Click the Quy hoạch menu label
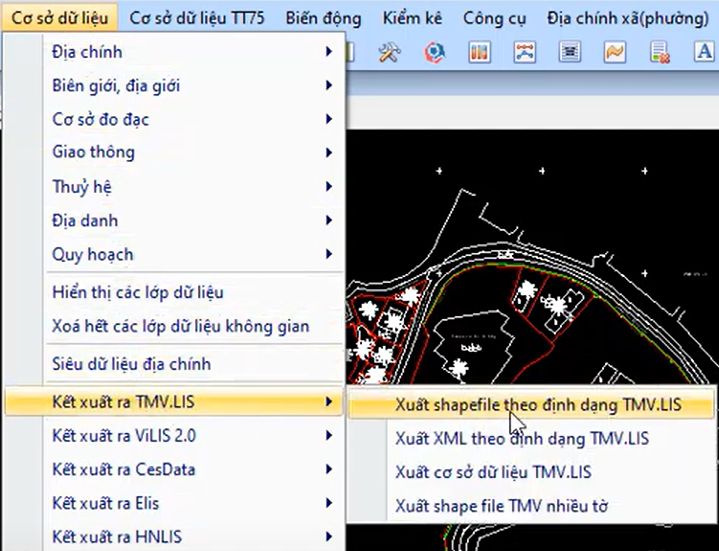This screenshot has height=551, width=719. coord(93,254)
